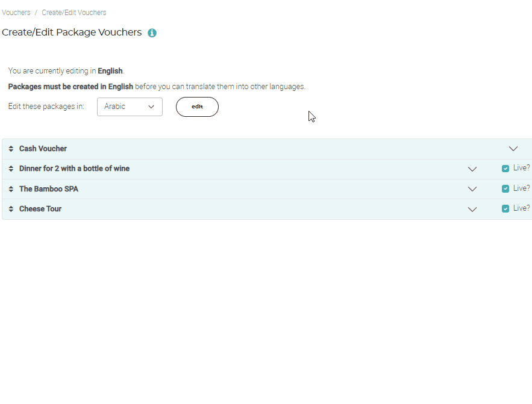The width and height of the screenshot is (532, 404).
Task: Expand the Cheese Tour chevron
Action: [472, 209]
